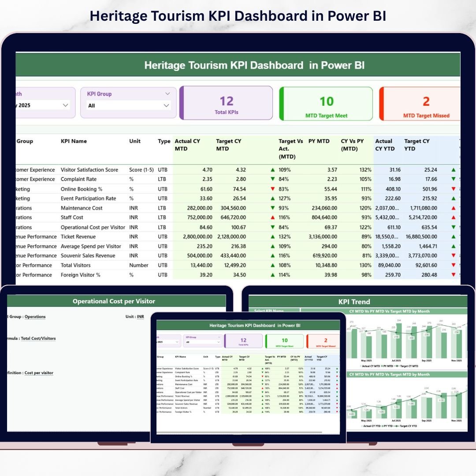Select the Souvenir Sales Revenue row in large table
This screenshot has width=476, height=476.
click(88, 256)
